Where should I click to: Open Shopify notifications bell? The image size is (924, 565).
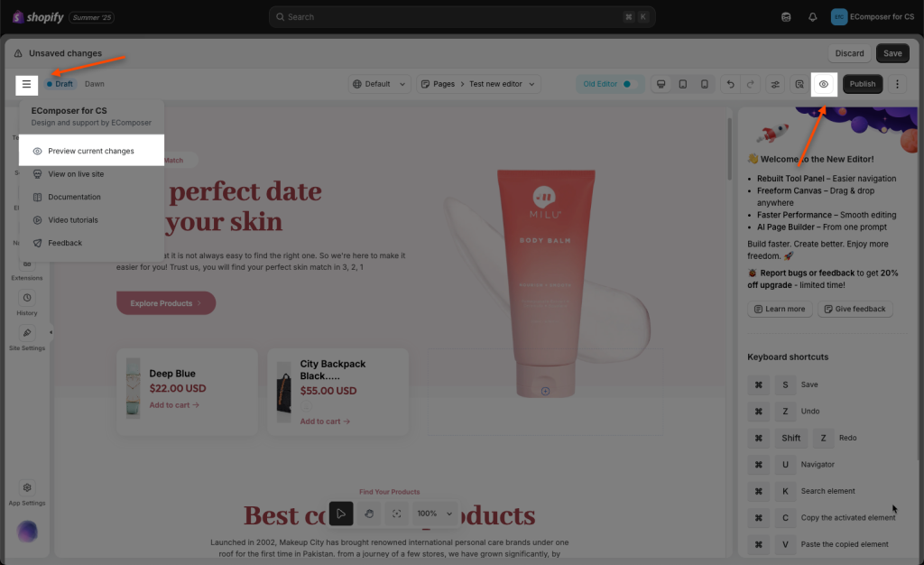click(813, 17)
